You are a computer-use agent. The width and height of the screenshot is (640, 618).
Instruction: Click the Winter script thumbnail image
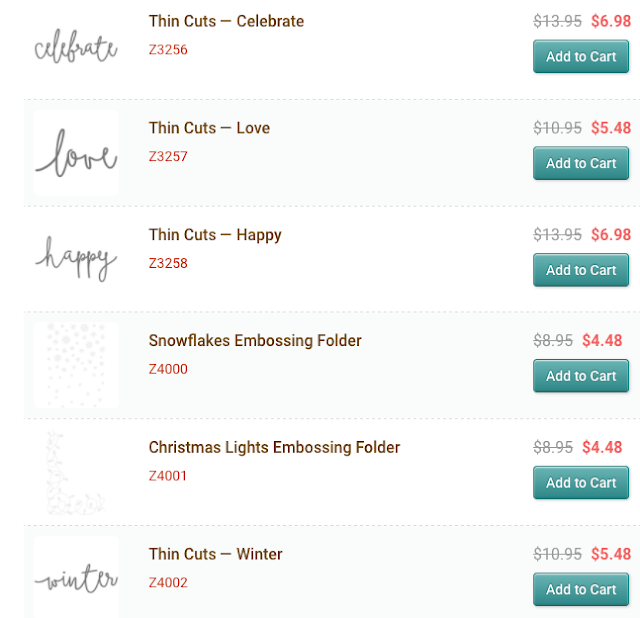[x=76, y=578]
